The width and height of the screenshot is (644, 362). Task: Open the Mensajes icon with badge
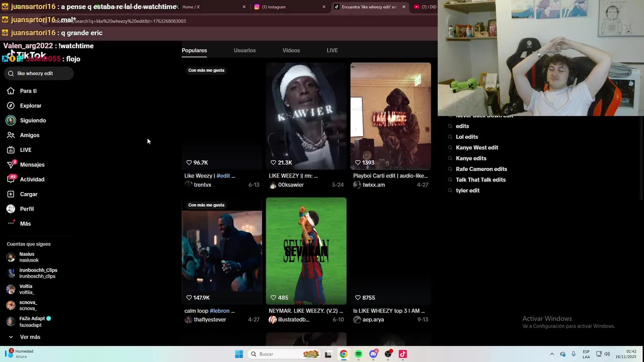11,164
